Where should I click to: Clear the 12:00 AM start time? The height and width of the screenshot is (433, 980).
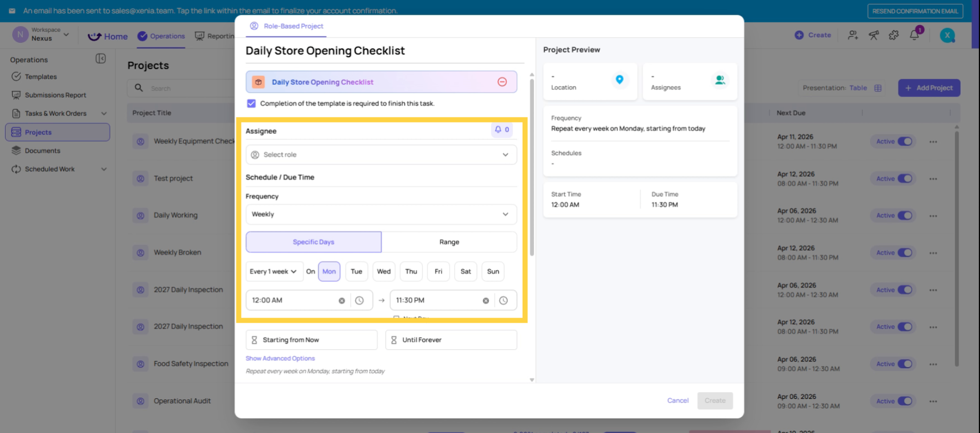(341, 301)
